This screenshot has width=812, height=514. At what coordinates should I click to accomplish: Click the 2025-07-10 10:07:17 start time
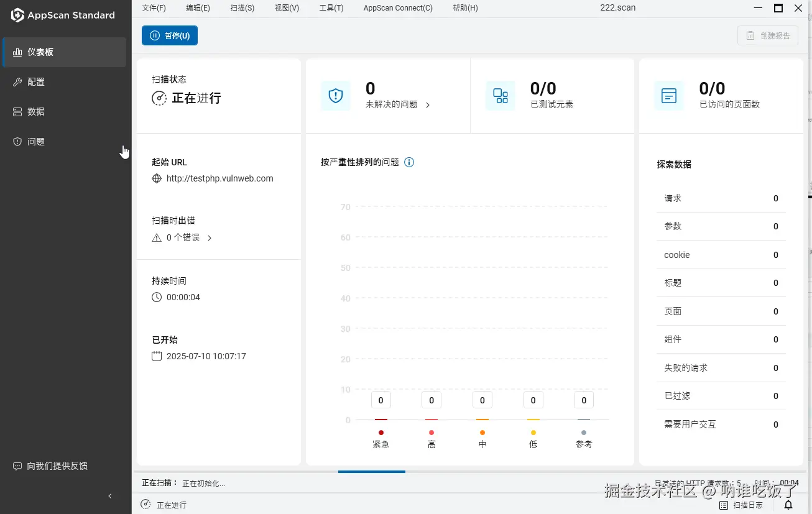coord(206,356)
